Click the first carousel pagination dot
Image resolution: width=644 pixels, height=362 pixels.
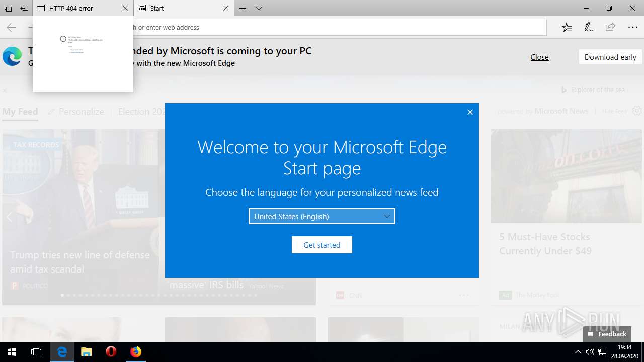pos(62,295)
